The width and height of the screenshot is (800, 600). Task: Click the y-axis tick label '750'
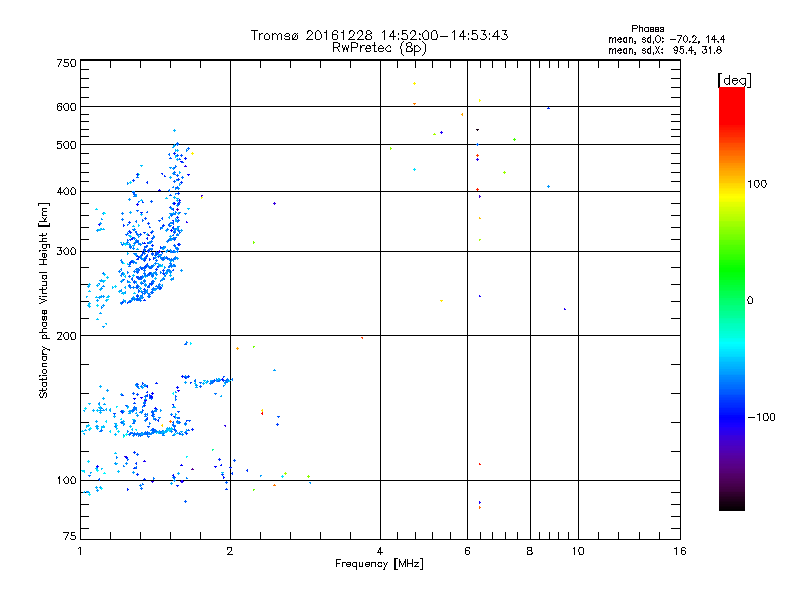[66, 63]
